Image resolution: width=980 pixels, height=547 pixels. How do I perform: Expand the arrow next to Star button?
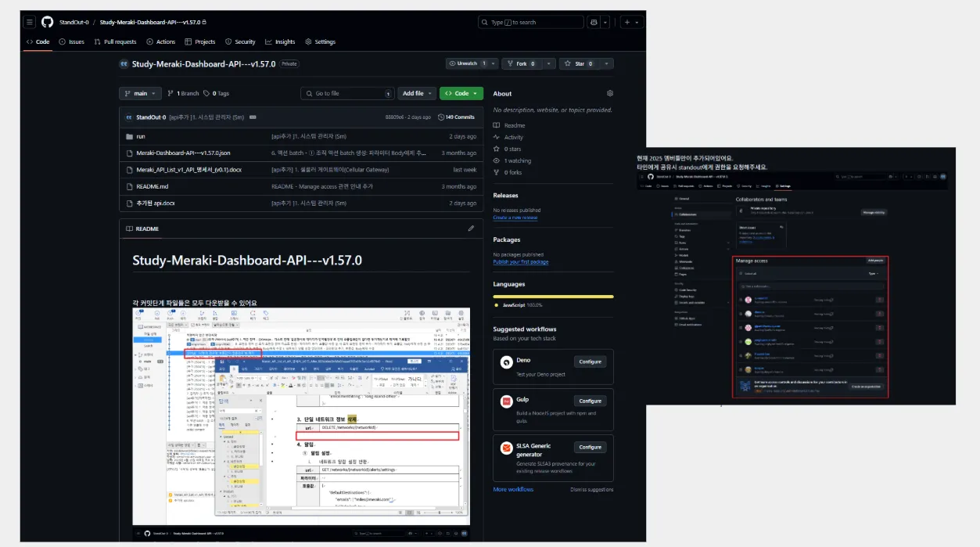(607, 63)
